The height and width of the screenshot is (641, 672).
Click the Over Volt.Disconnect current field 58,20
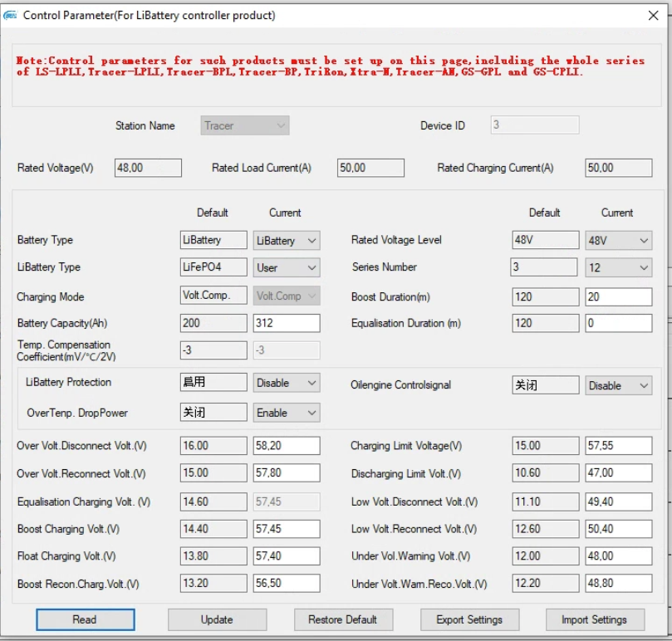(287, 446)
